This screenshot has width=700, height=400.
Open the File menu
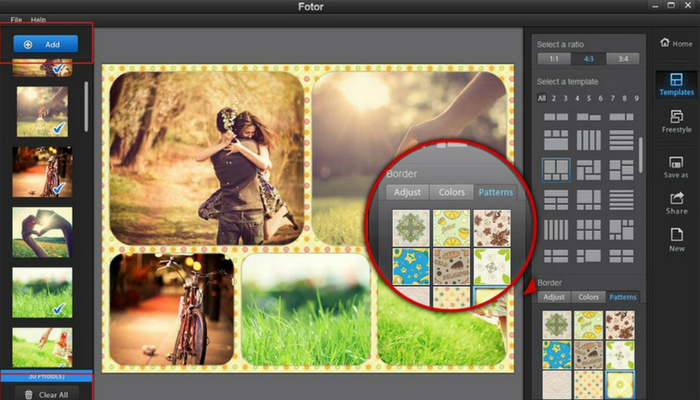click(16, 20)
